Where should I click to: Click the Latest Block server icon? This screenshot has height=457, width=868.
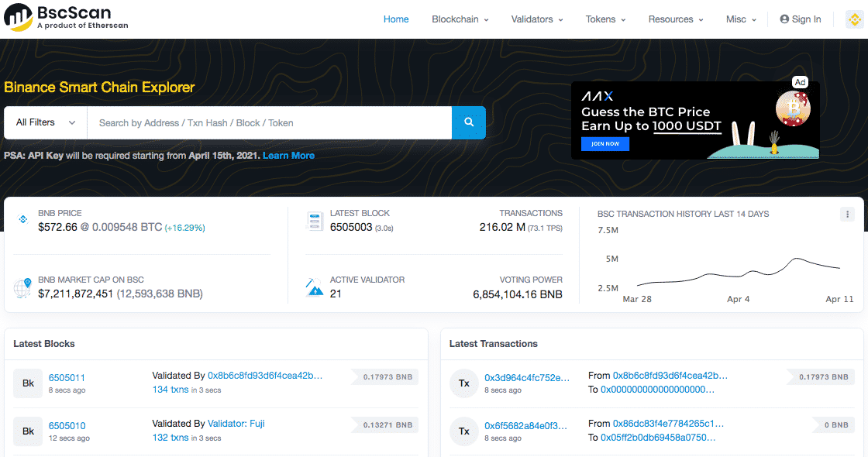315,221
